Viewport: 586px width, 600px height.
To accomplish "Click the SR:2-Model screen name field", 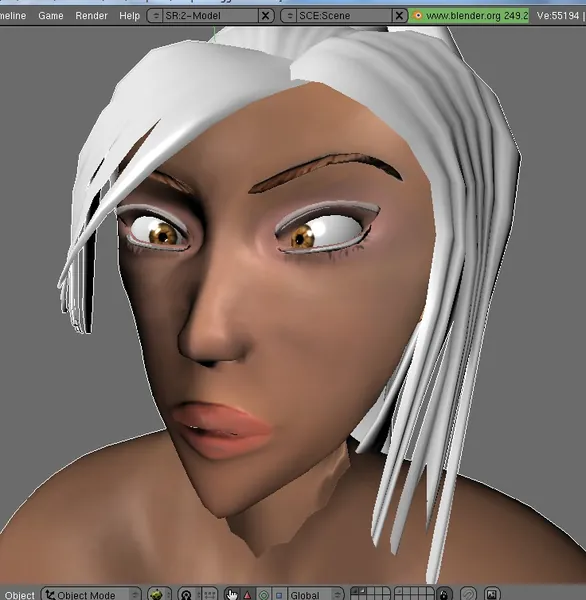I will [x=210, y=16].
